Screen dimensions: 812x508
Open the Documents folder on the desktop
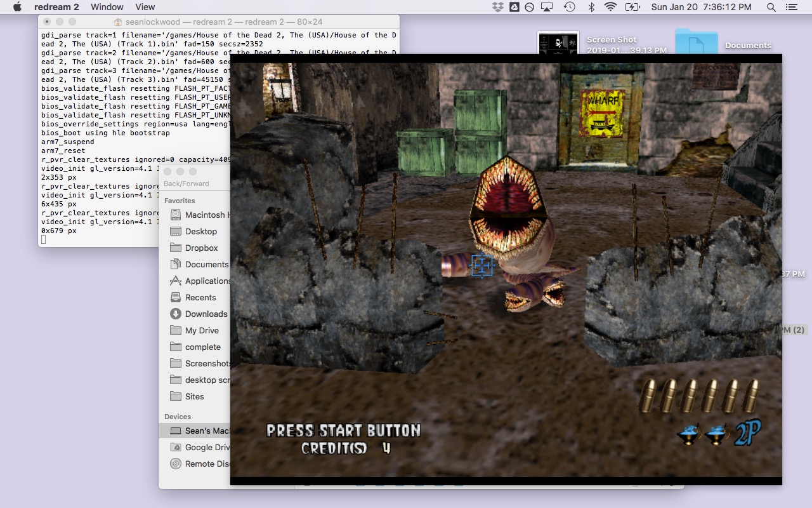point(696,41)
